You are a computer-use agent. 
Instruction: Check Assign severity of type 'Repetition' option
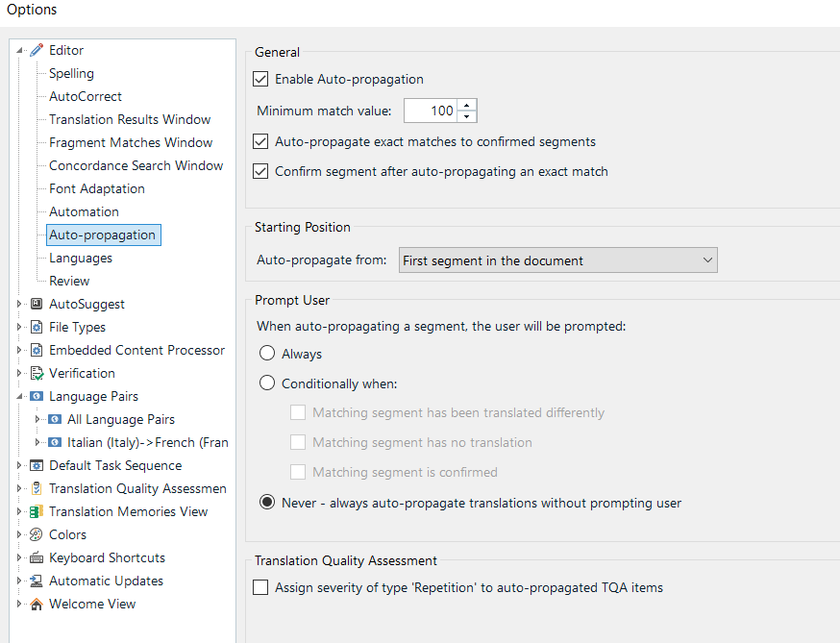pyautogui.click(x=260, y=587)
